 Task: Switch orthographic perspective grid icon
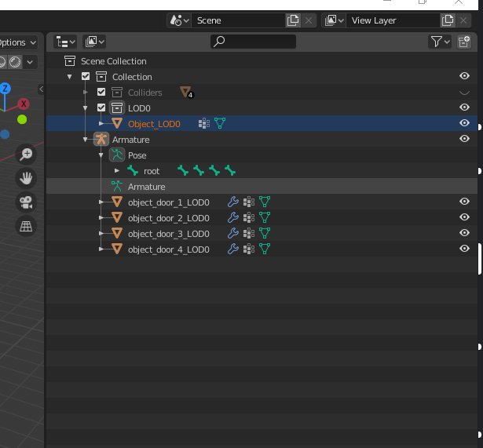coord(26,226)
